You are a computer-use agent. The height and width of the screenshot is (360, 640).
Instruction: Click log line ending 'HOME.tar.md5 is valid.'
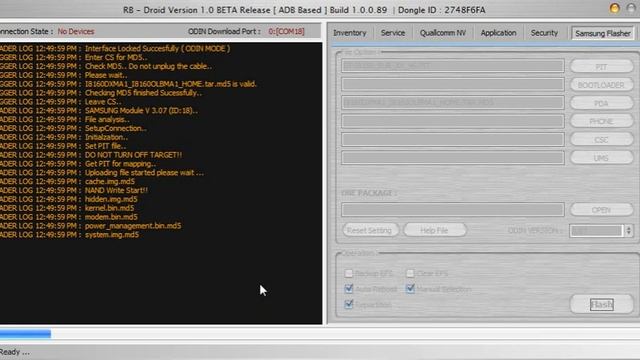pos(171,84)
